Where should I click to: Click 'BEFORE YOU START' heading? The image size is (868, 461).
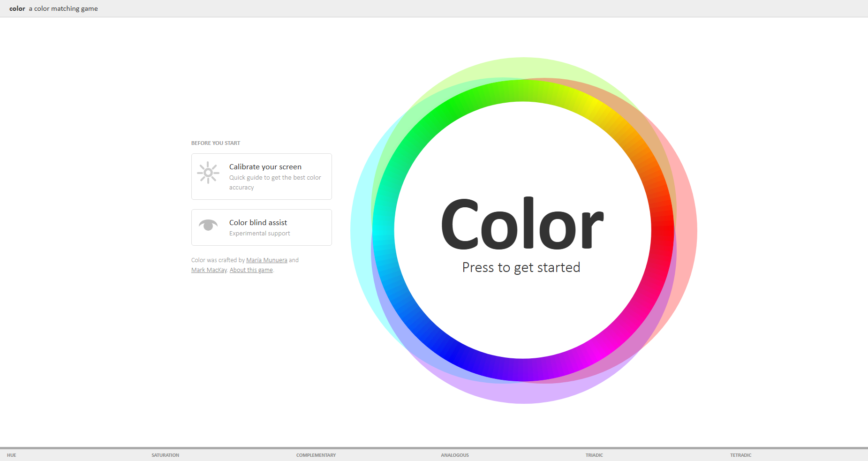point(216,143)
